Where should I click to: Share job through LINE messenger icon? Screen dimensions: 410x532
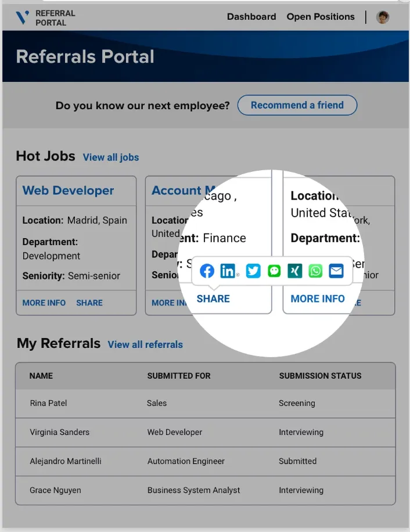pyautogui.click(x=274, y=271)
